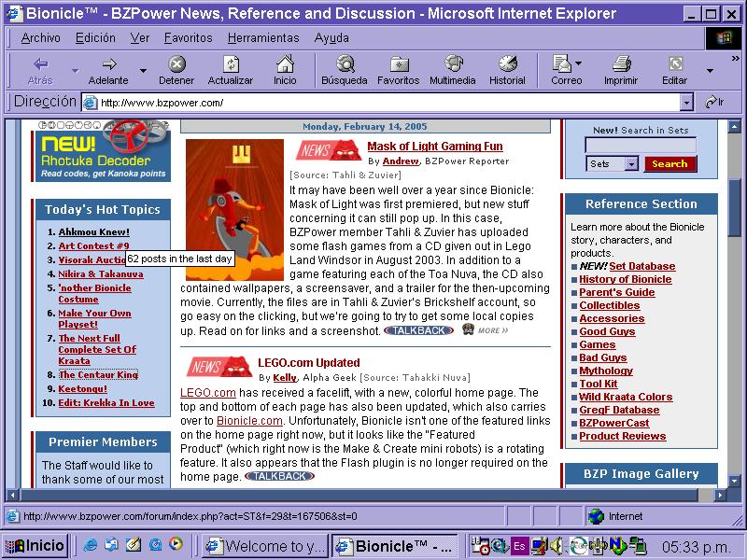747x560 pixels.
Task: Click the MORE link after the first article
Action: pos(493,330)
